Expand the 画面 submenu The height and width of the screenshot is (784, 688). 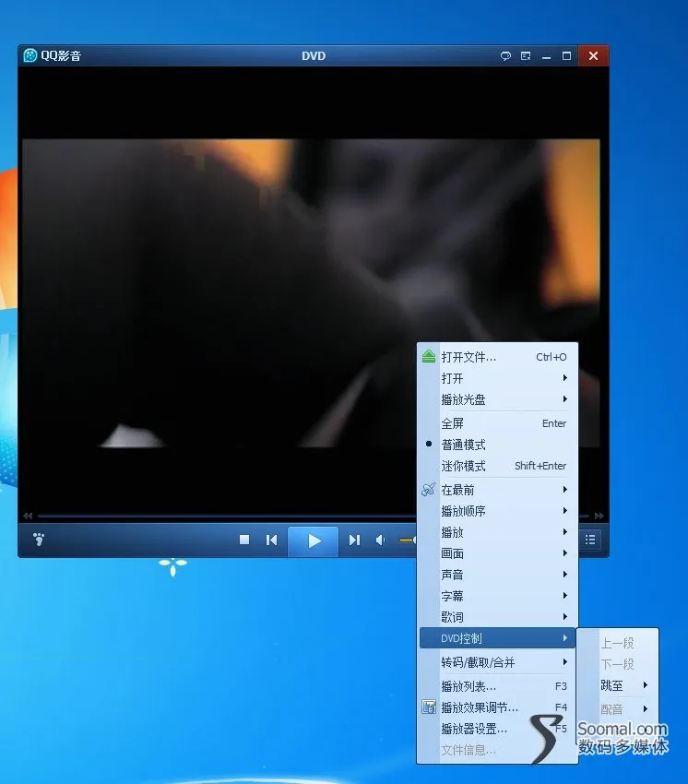click(x=497, y=553)
